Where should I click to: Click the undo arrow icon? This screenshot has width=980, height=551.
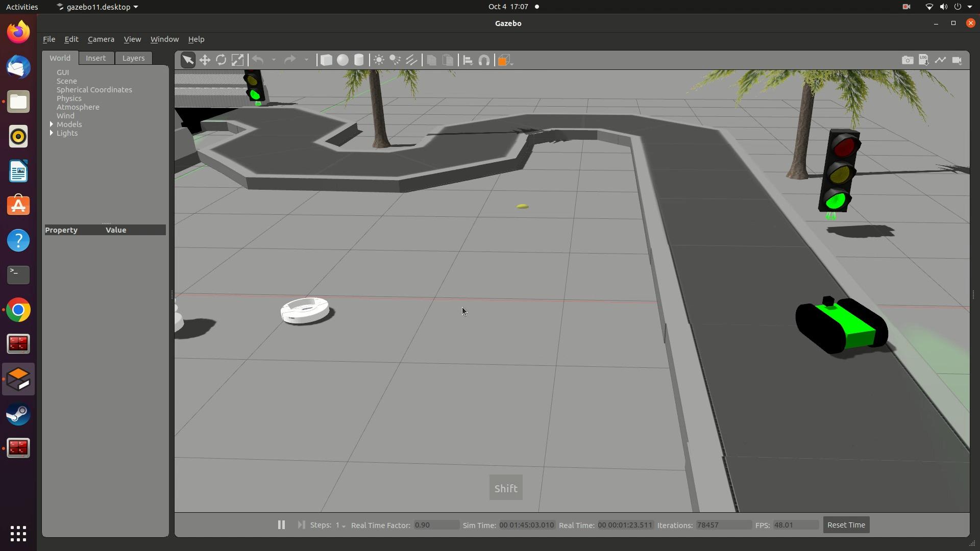(258, 60)
